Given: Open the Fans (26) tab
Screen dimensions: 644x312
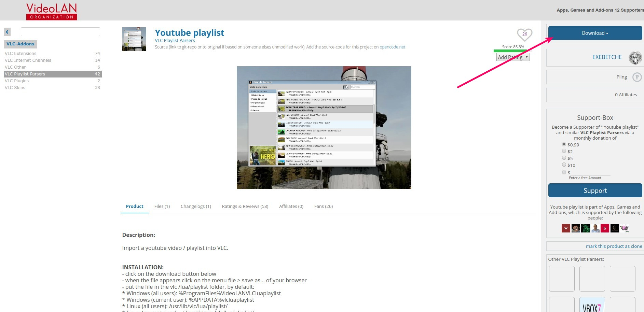Looking at the screenshot, I should click(324, 206).
